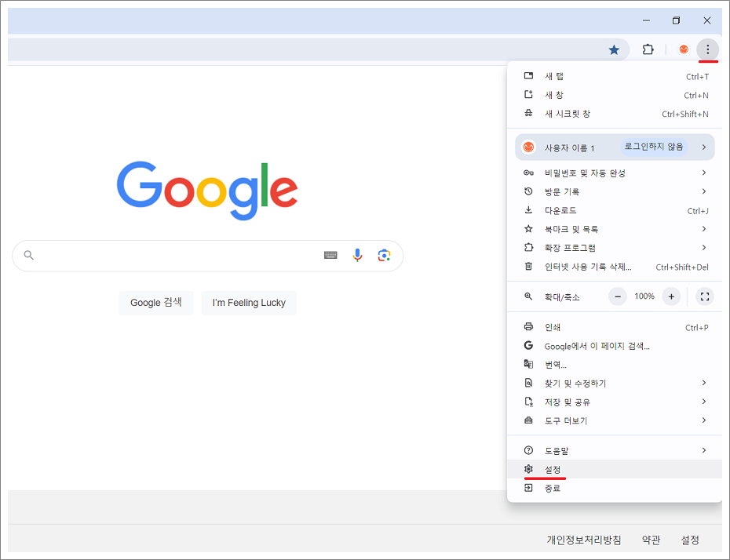Click the on-screen keyboard icon in search box
Viewport: 730px width, 560px height.
click(x=330, y=255)
